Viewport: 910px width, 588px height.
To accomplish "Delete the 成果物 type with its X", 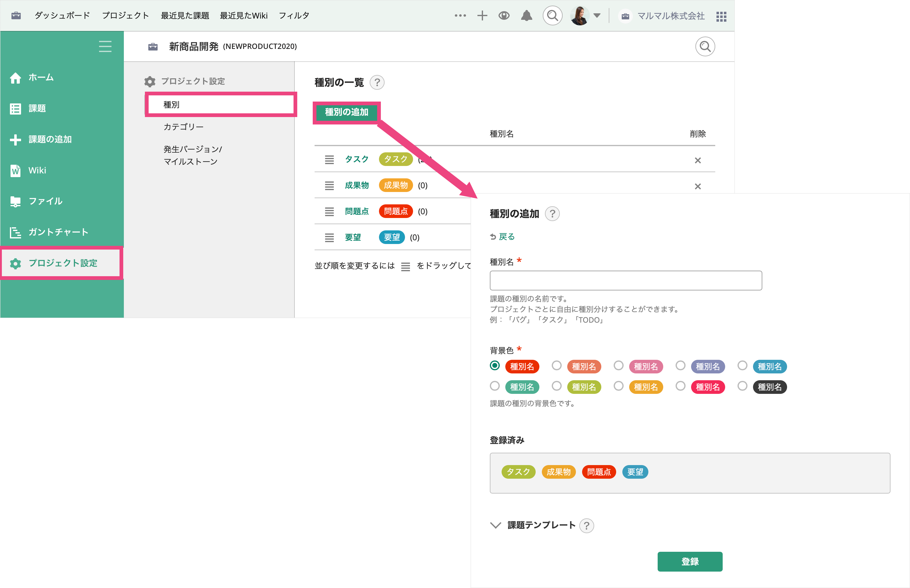I will [x=698, y=186].
